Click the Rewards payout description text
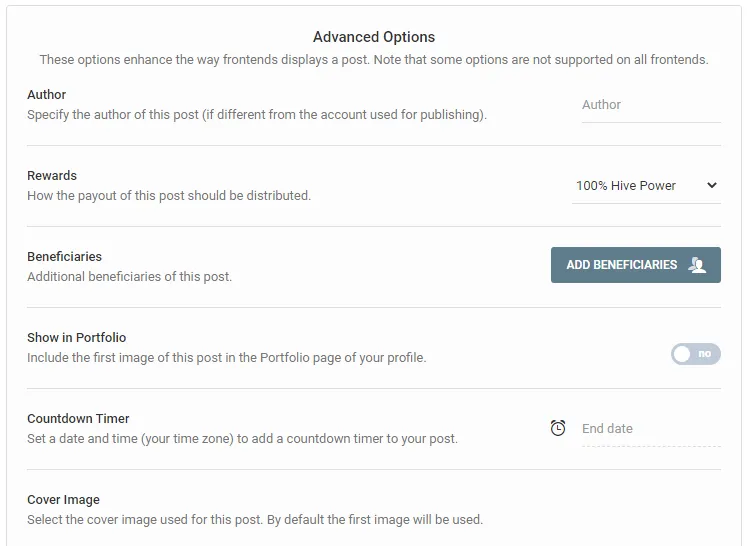This screenshot has width=747, height=546. point(169,195)
